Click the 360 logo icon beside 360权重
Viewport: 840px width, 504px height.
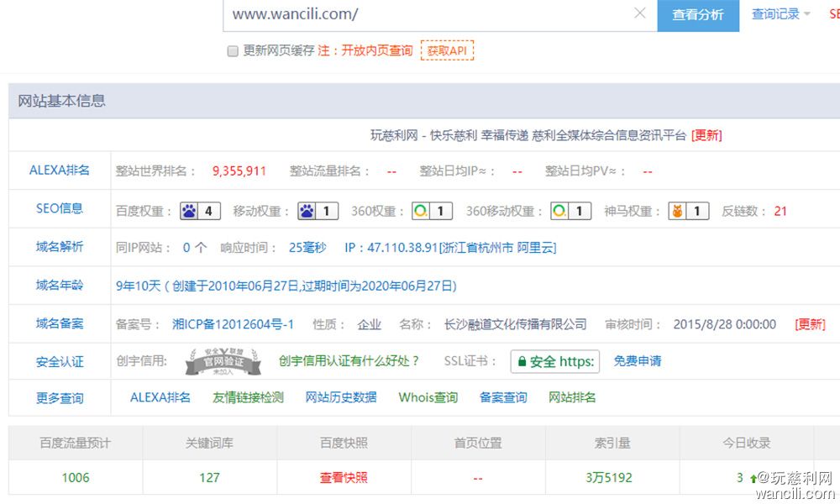421,211
